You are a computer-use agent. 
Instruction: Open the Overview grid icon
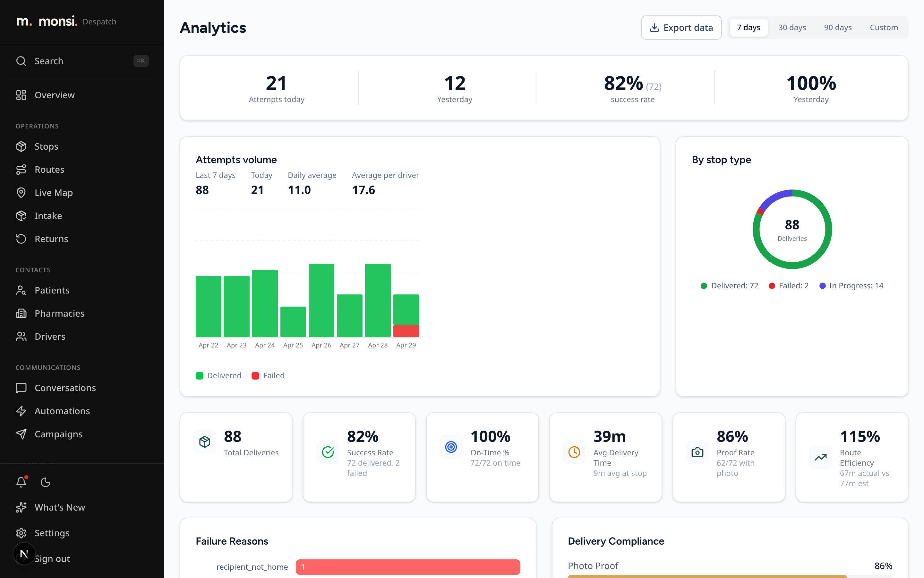tap(21, 95)
